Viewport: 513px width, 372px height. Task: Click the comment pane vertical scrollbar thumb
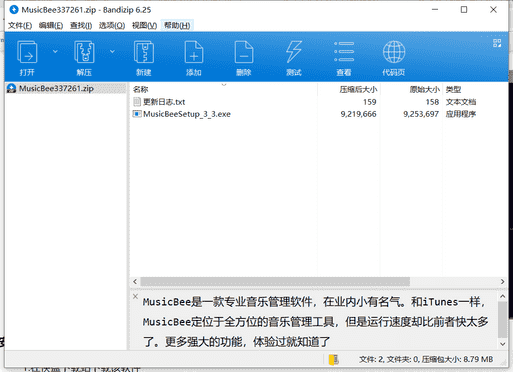503,319
